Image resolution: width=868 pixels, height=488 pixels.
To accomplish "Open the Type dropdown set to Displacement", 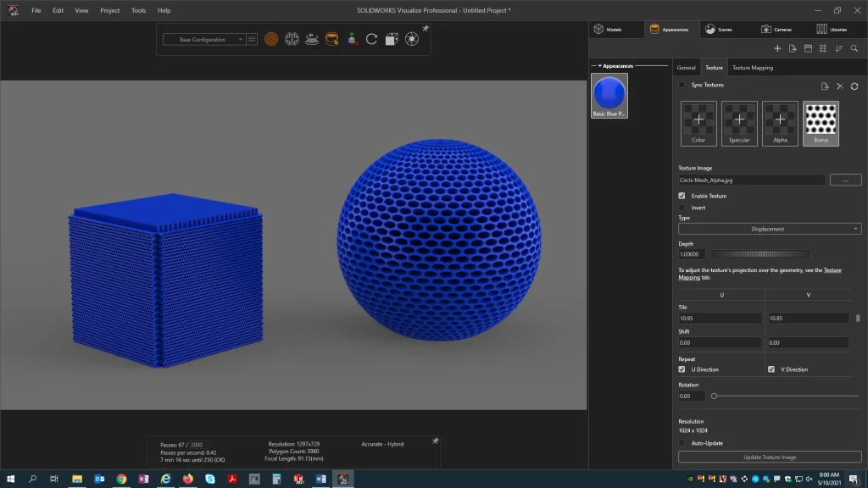I will click(770, 229).
